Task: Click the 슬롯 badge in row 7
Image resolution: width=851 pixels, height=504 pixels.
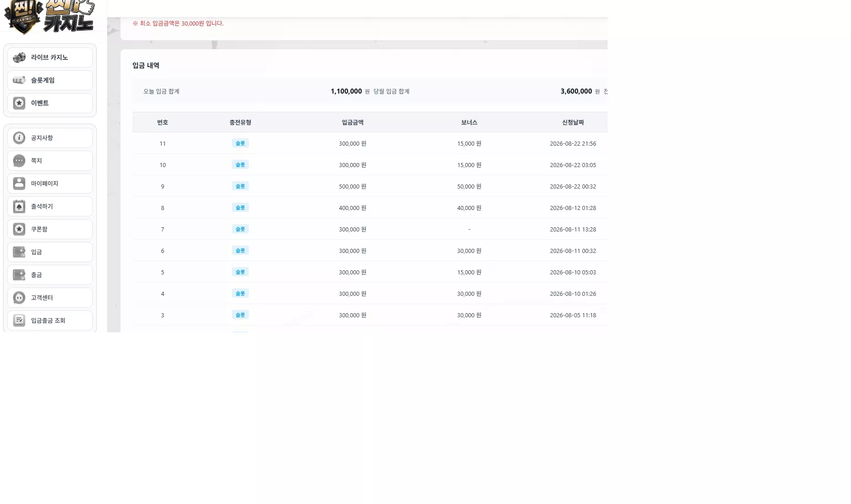Action: (x=240, y=229)
